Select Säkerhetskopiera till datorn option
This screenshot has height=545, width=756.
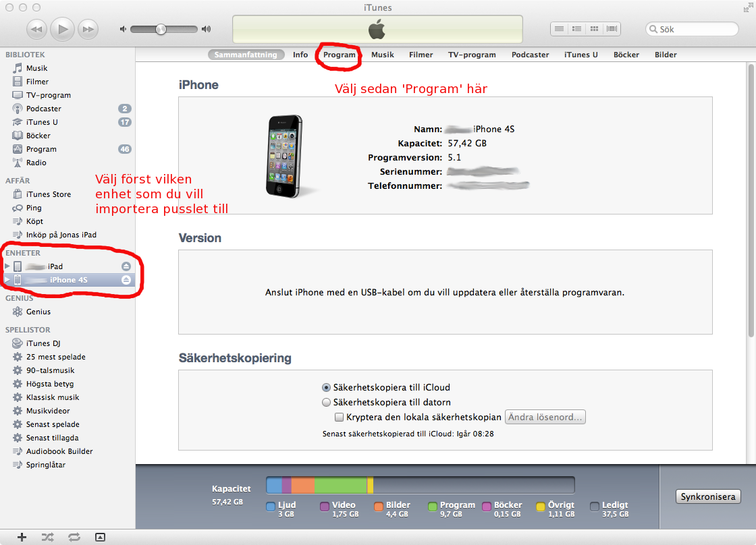point(327,403)
